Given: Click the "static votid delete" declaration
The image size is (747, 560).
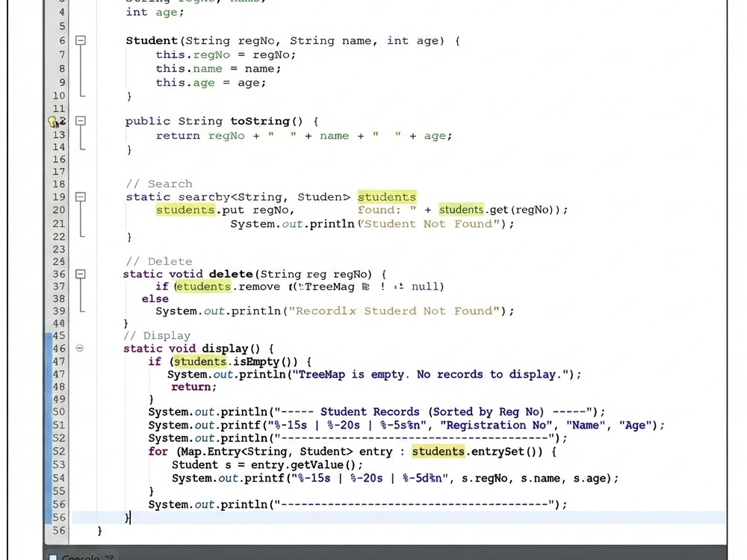Looking at the screenshot, I should coord(254,274).
